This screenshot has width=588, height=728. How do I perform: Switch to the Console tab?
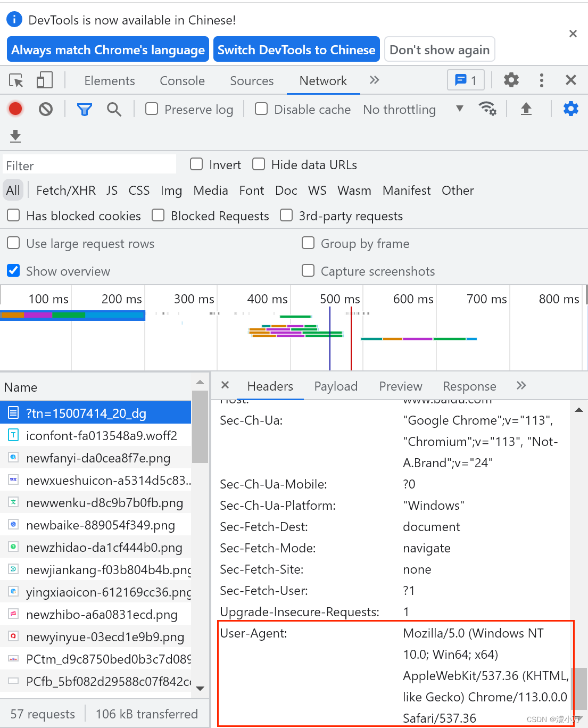pyautogui.click(x=183, y=81)
